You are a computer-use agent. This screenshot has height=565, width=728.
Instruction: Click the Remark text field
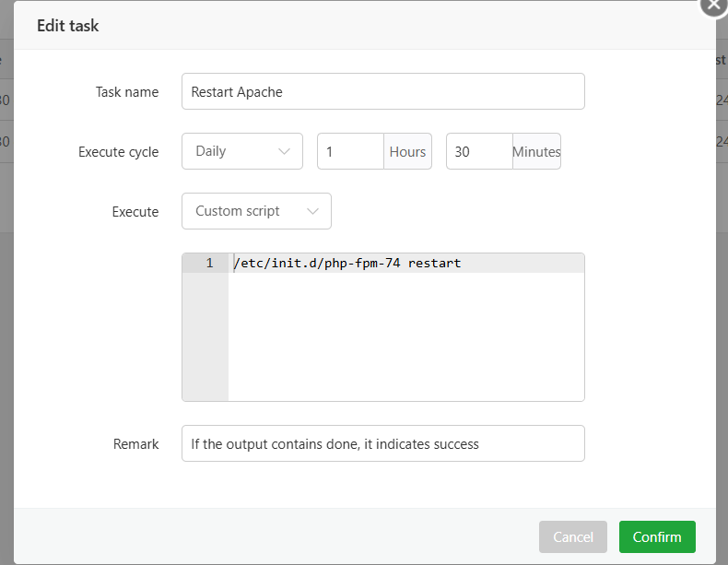[x=382, y=443]
